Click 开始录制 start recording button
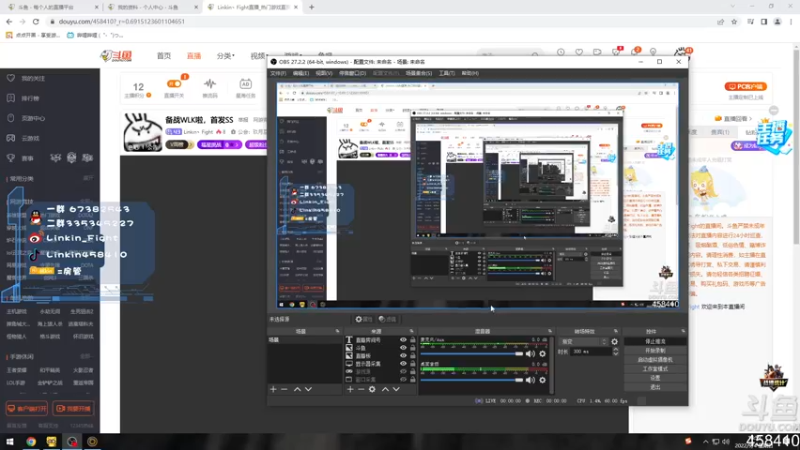800x450 pixels. tap(655, 351)
